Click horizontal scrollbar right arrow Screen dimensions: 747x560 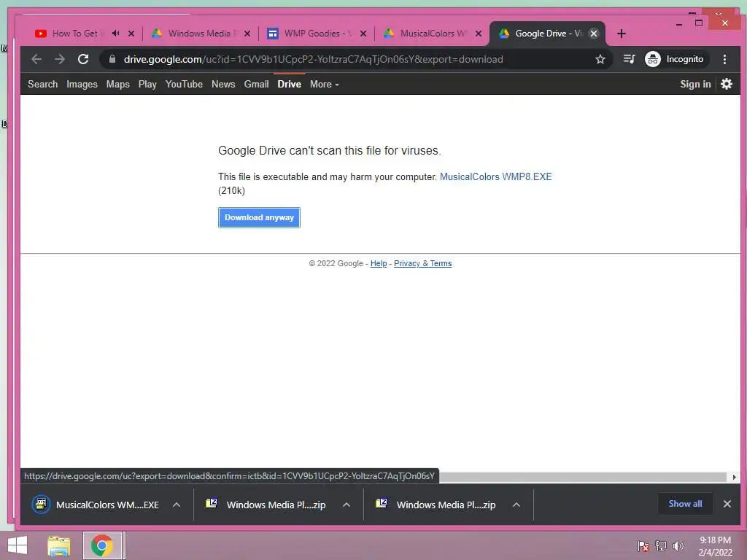[x=734, y=477]
